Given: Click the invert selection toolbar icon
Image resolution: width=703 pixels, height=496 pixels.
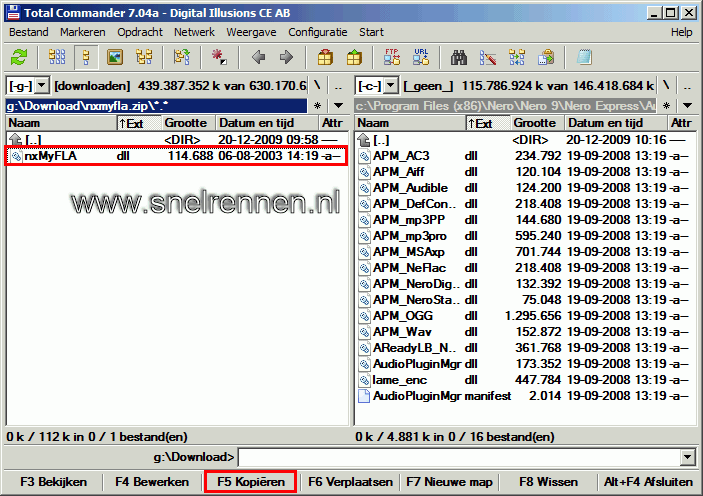Looking at the screenshot, I should 182,57.
